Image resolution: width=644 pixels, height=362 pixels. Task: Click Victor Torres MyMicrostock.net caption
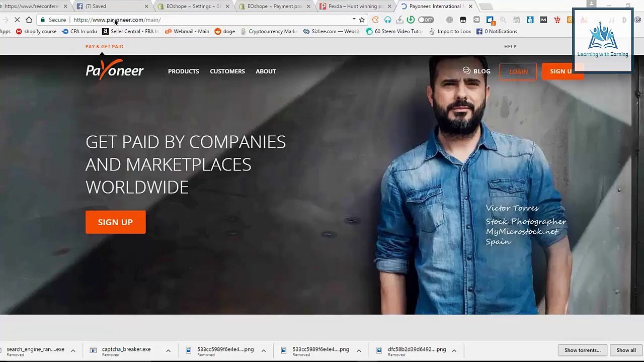526,225
